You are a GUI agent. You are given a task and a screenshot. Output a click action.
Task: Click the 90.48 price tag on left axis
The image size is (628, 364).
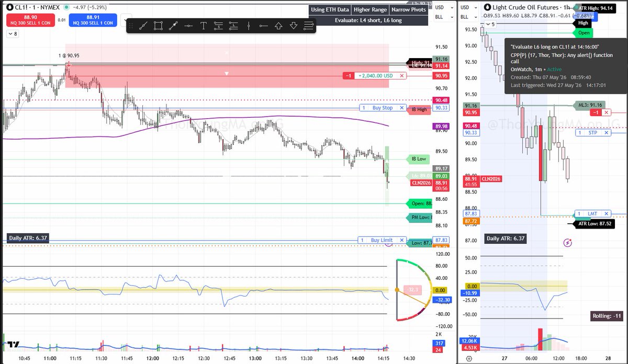tap(442, 100)
